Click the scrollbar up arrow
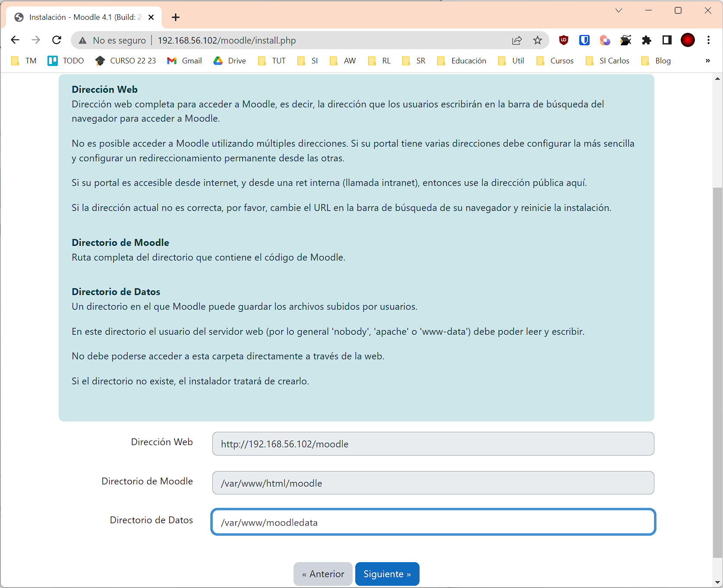Screen dimensions: 723x588 (717, 79)
